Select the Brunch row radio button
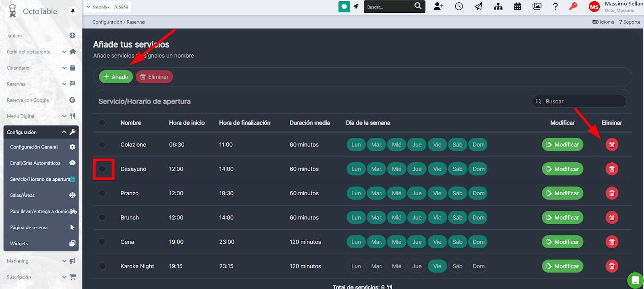The height and width of the screenshot is (289, 644). (x=102, y=218)
